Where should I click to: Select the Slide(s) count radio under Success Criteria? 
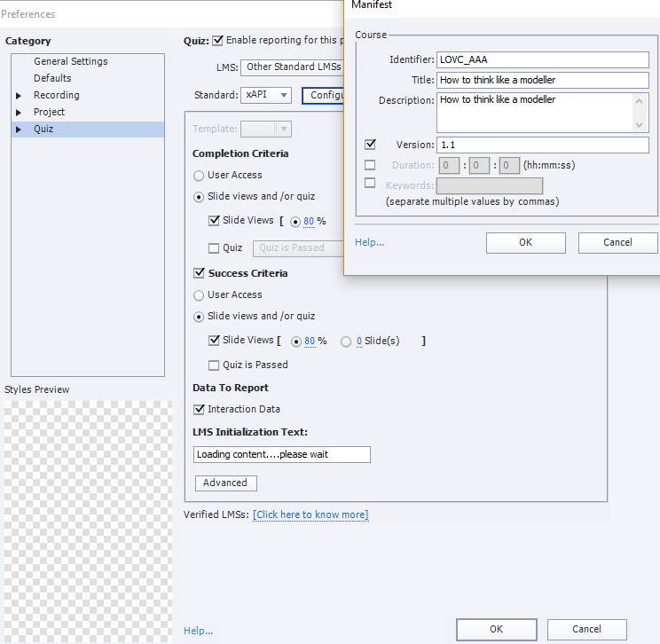346,342
